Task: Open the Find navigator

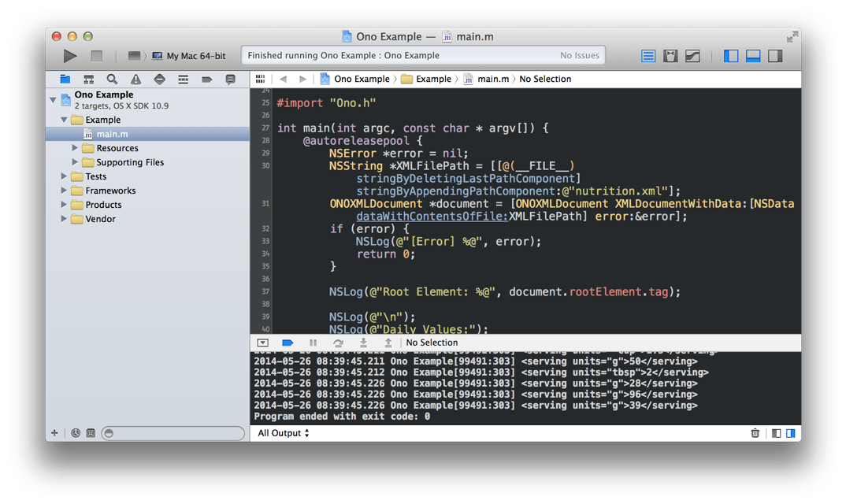Action: (x=110, y=79)
